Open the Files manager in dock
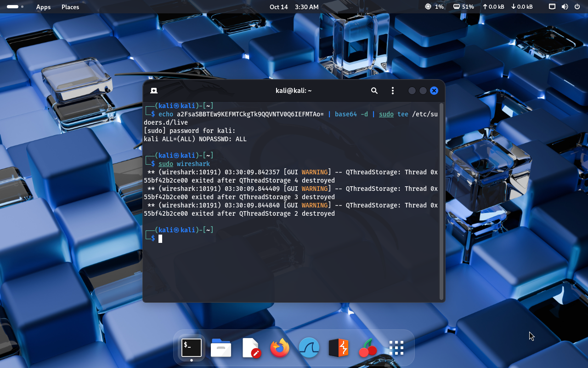The width and height of the screenshot is (588, 368). coord(221,348)
